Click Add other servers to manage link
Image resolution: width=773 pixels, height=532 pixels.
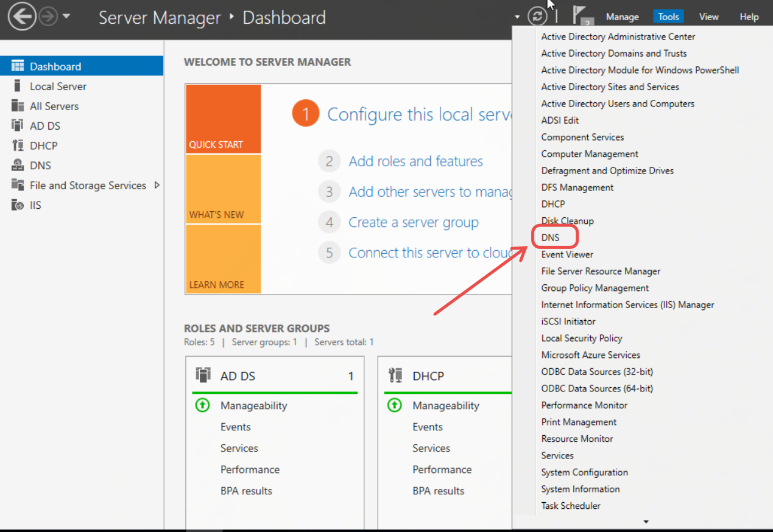429,192
